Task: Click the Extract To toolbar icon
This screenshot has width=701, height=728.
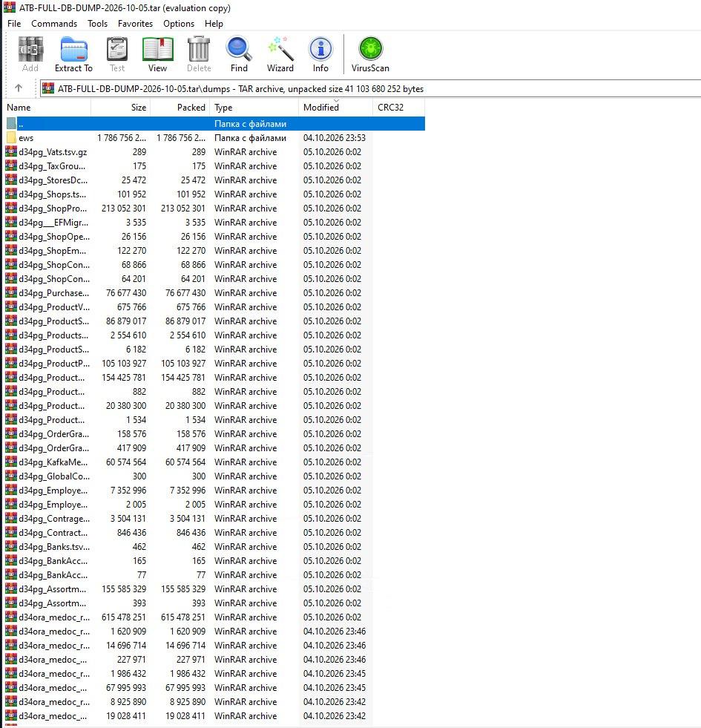Action: 73,54
